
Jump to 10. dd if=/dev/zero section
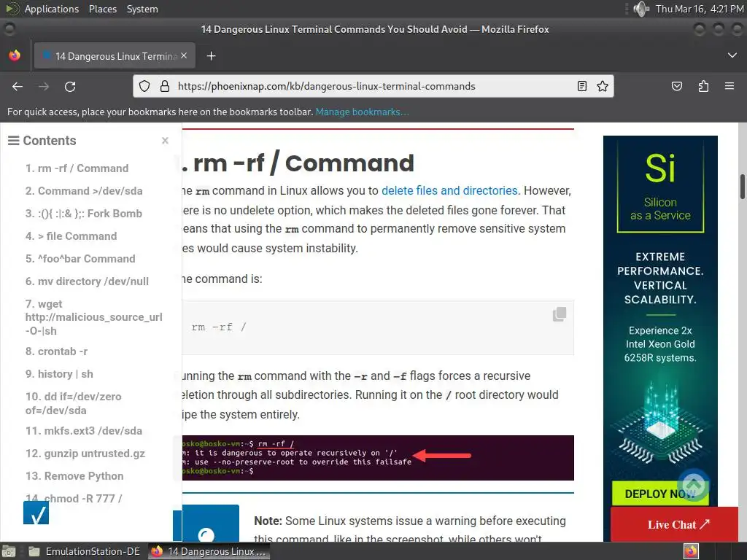pos(74,403)
